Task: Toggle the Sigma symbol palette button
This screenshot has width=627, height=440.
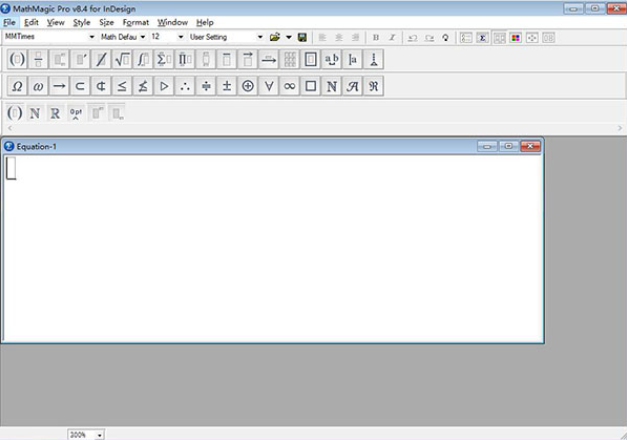Action: point(483,37)
